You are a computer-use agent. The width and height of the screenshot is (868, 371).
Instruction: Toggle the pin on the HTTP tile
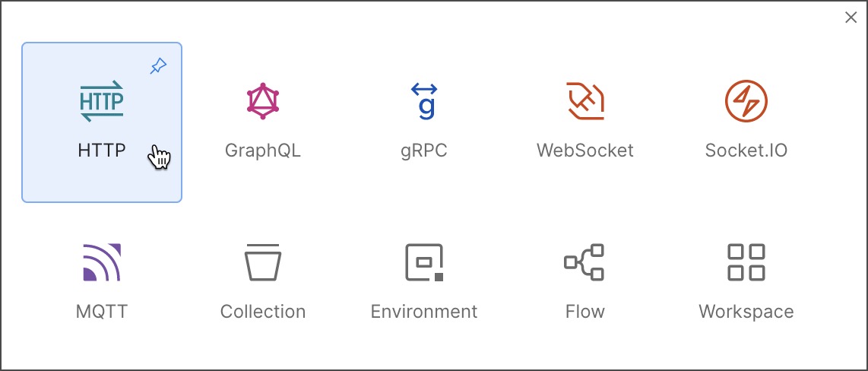pyautogui.click(x=158, y=67)
